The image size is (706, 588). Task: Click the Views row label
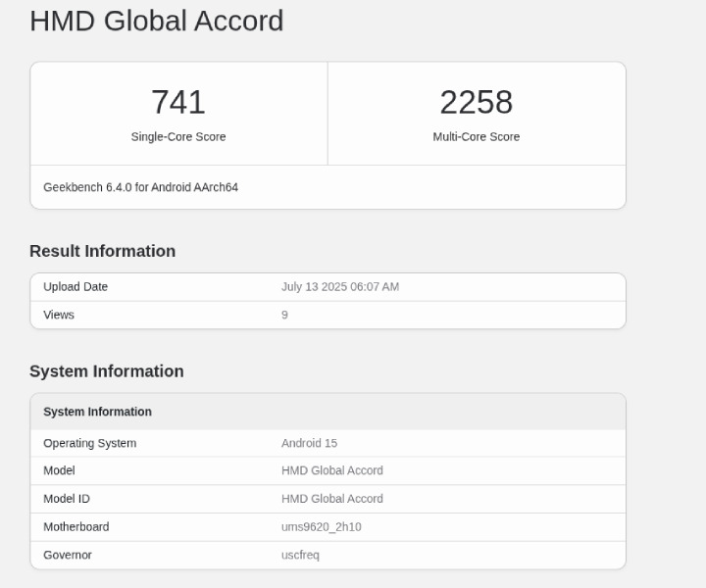click(x=59, y=315)
